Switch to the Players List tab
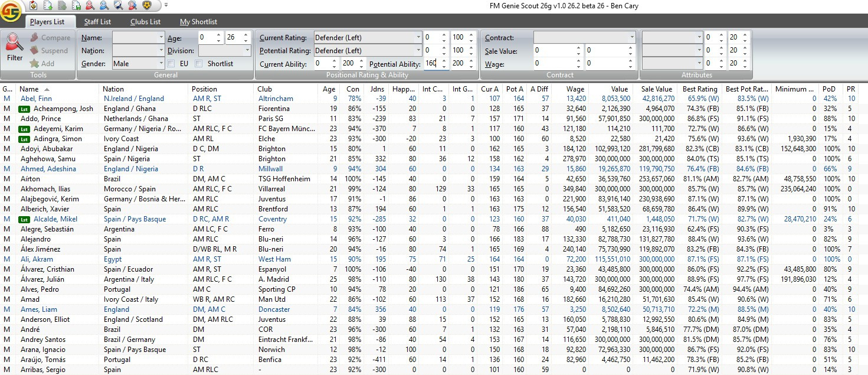This screenshot has height=375, width=868. tap(47, 22)
